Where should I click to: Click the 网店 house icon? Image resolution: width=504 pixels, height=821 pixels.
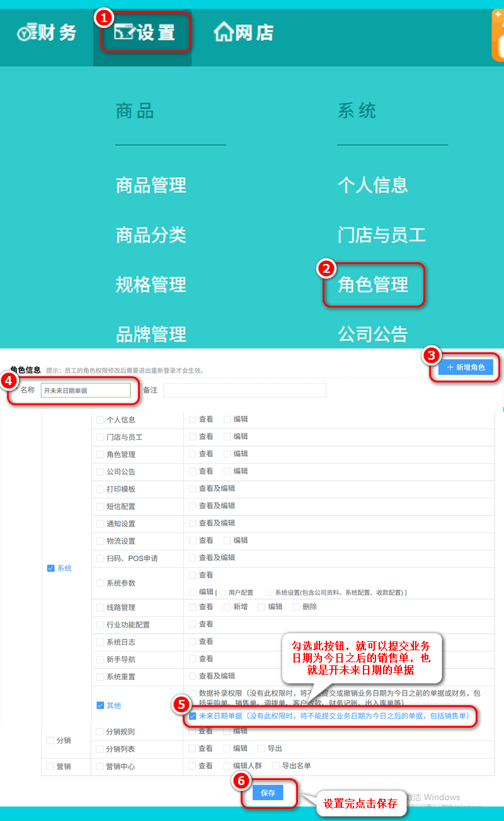click(224, 32)
